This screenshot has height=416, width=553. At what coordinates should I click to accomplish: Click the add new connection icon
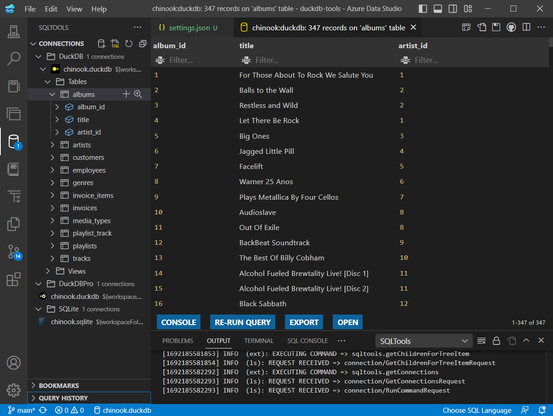click(102, 44)
